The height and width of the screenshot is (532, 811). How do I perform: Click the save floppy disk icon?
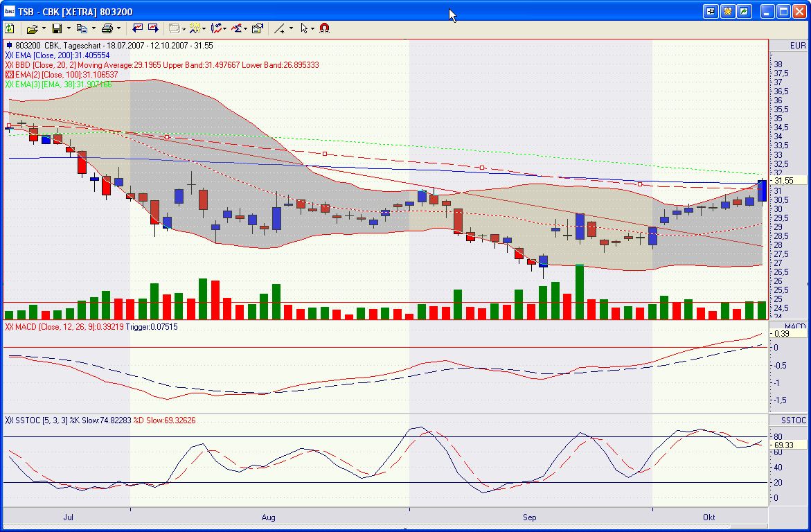[x=57, y=28]
